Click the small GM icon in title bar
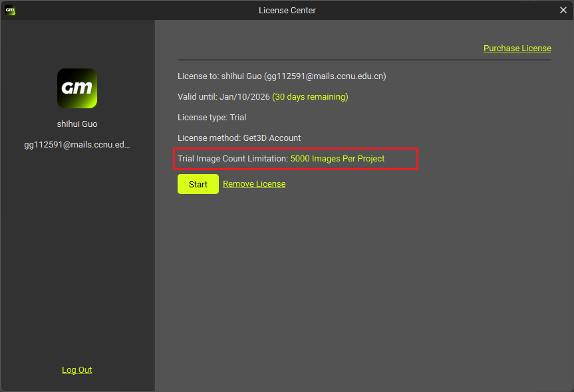Viewport: 574px width, 392px height. coord(10,10)
